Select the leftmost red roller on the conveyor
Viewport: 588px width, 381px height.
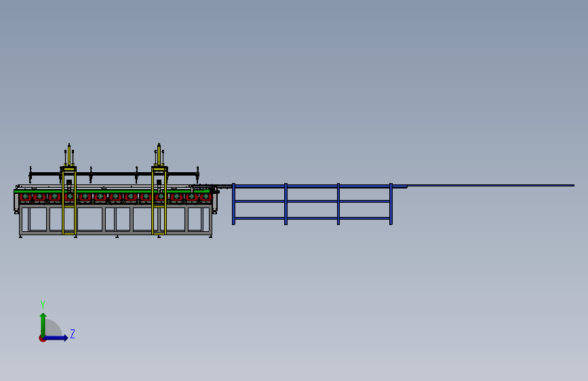coord(25,197)
